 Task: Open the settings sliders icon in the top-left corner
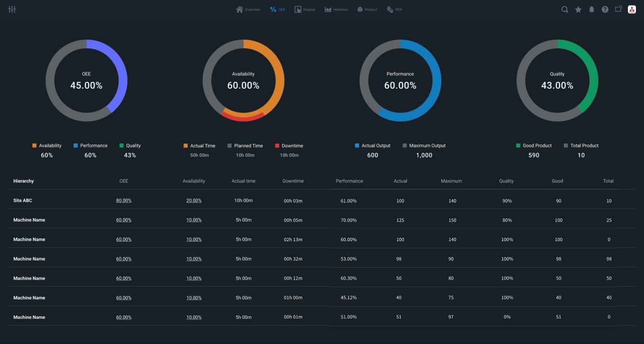pyautogui.click(x=12, y=9)
